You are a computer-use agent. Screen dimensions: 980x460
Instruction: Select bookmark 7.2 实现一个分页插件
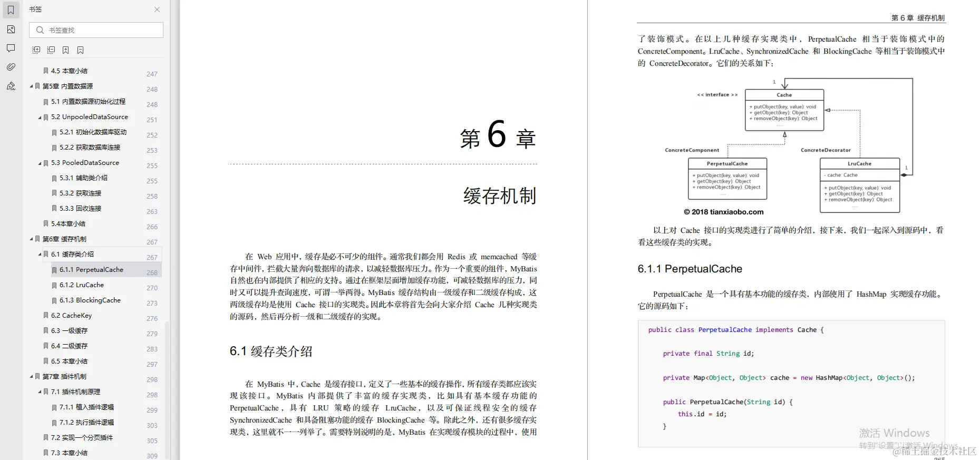82,437
